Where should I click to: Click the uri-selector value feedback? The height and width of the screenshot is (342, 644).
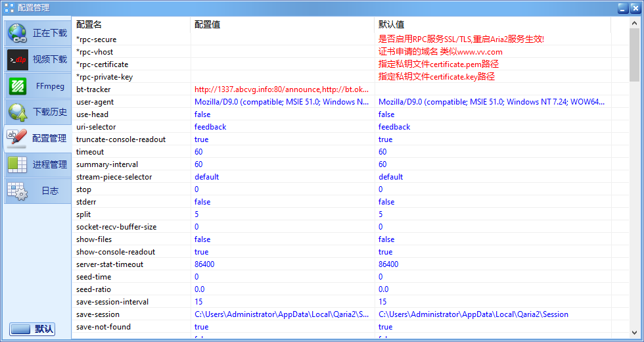pyautogui.click(x=210, y=127)
